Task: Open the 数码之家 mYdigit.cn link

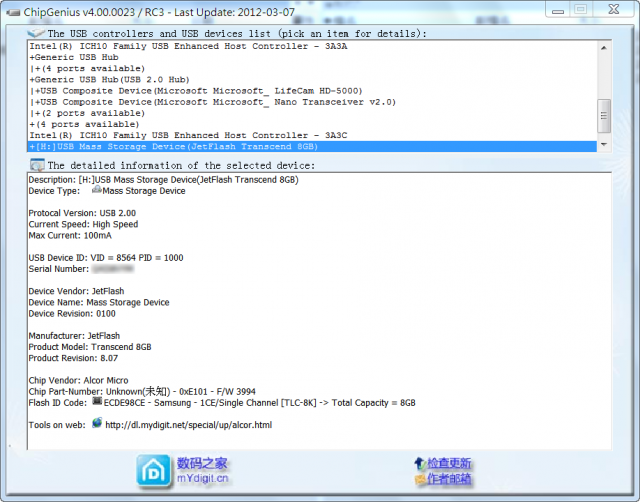Action: pos(202,471)
